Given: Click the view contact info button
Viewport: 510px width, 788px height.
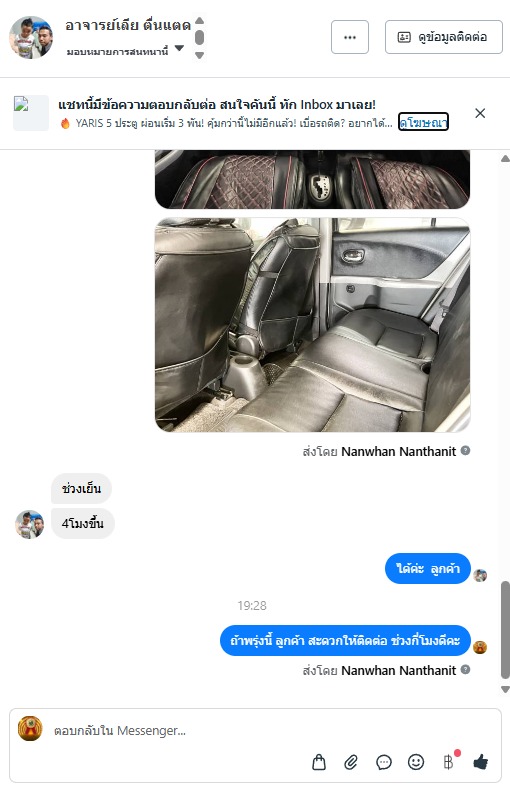Looking at the screenshot, I should click(x=444, y=37).
